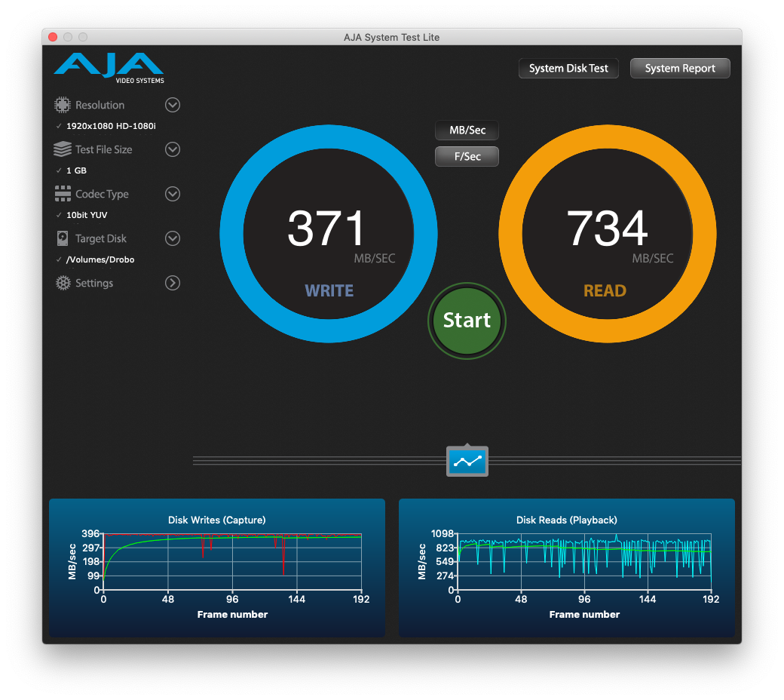784x700 pixels.
Task: Toggle the graph view chart icon
Action: pos(467,462)
